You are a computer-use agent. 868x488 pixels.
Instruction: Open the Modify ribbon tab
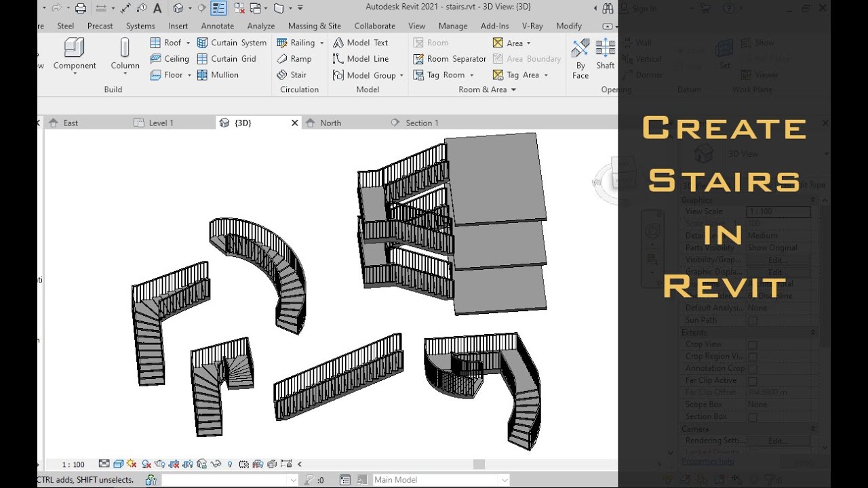pyautogui.click(x=569, y=26)
